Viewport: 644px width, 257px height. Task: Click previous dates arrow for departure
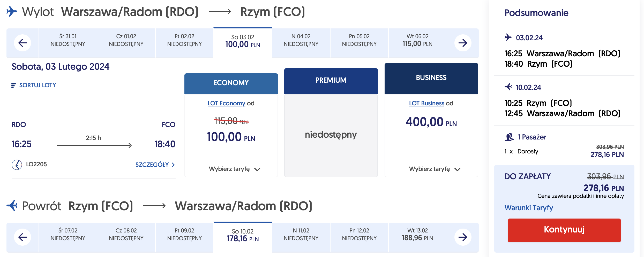[23, 43]
